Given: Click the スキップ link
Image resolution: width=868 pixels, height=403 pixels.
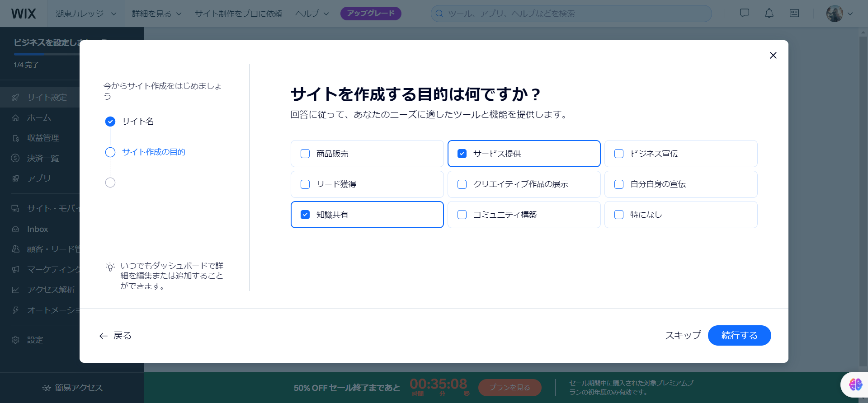Looking at the screenshot, I should click(x=682, y=335).
